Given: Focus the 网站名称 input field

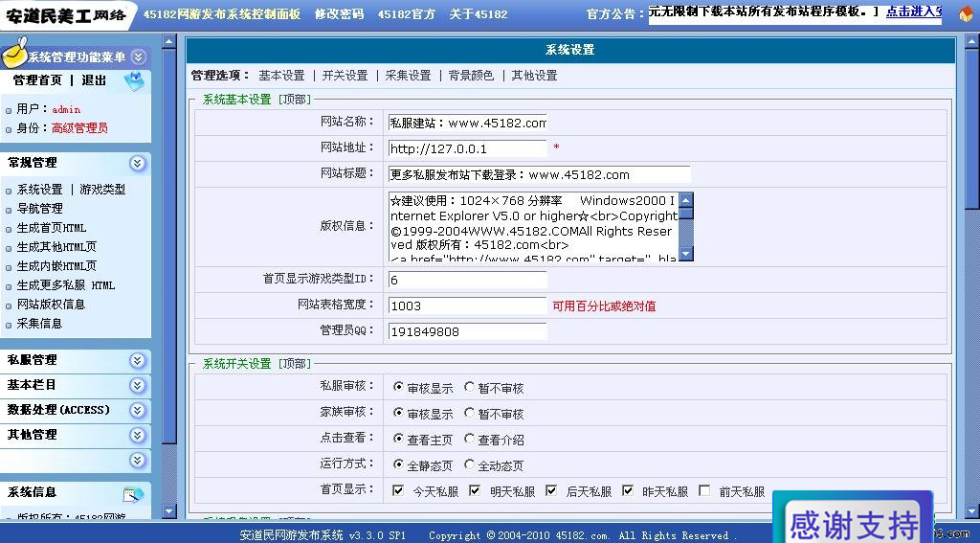Looking at the screenshot, I should tap(467, 123).
